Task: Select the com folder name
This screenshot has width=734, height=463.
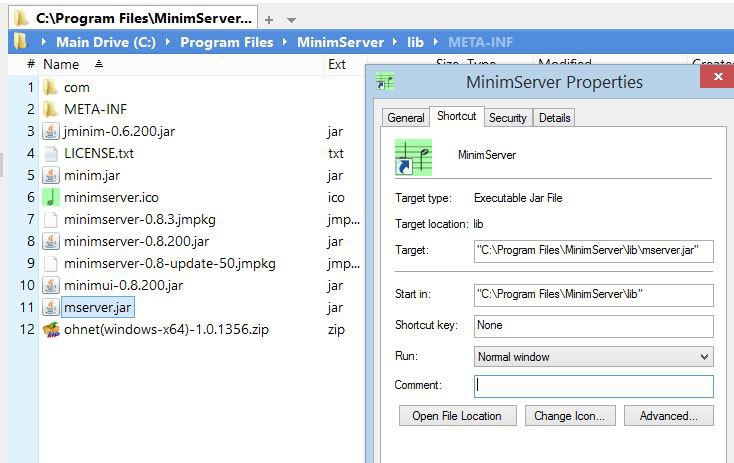Action: [x=77, y=88]
